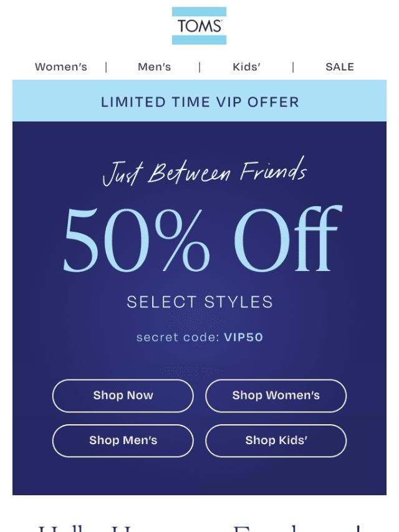Screen dimensions: 399x532
Task: Click the partially visible heading at bottom
Action: tap(199, 529)
